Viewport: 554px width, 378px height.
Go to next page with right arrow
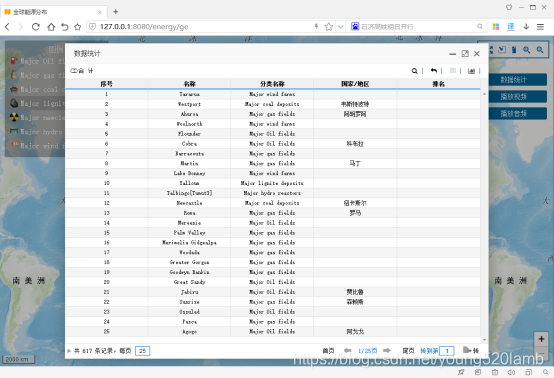point(387,350)
